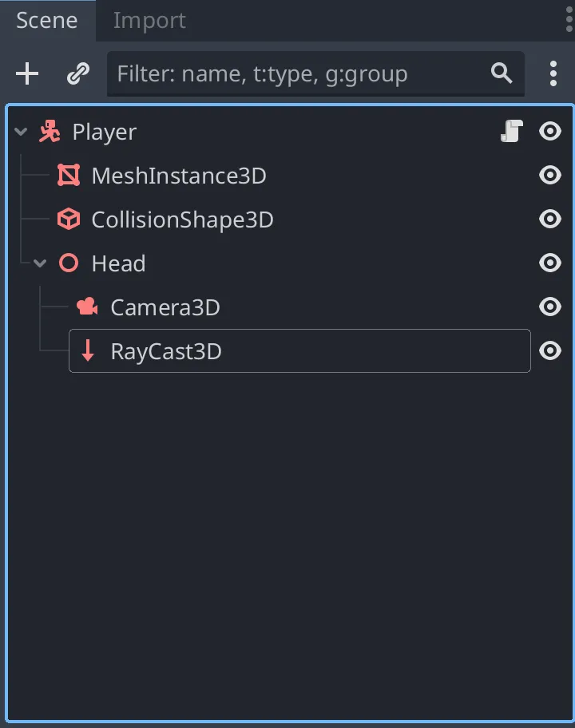
Task: Click the MeshInstance3D node icon
Action: (x=69, y=176)
